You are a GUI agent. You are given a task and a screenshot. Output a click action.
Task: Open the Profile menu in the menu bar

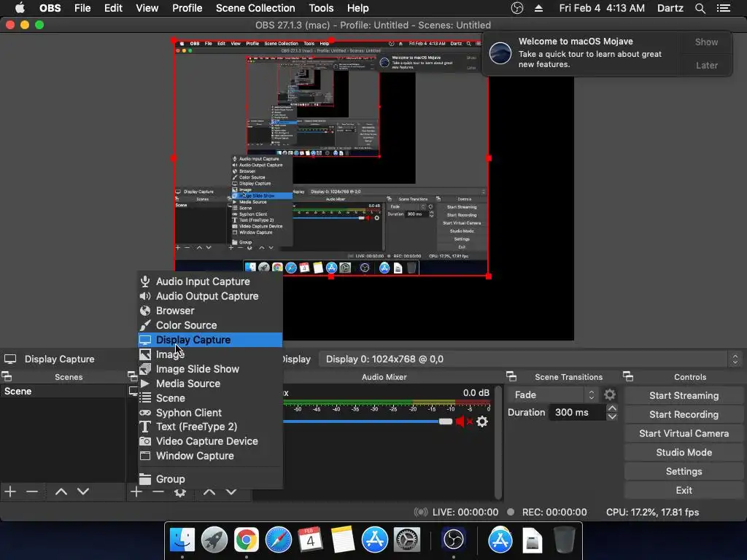pyautogui.click(x=187, y=8)
